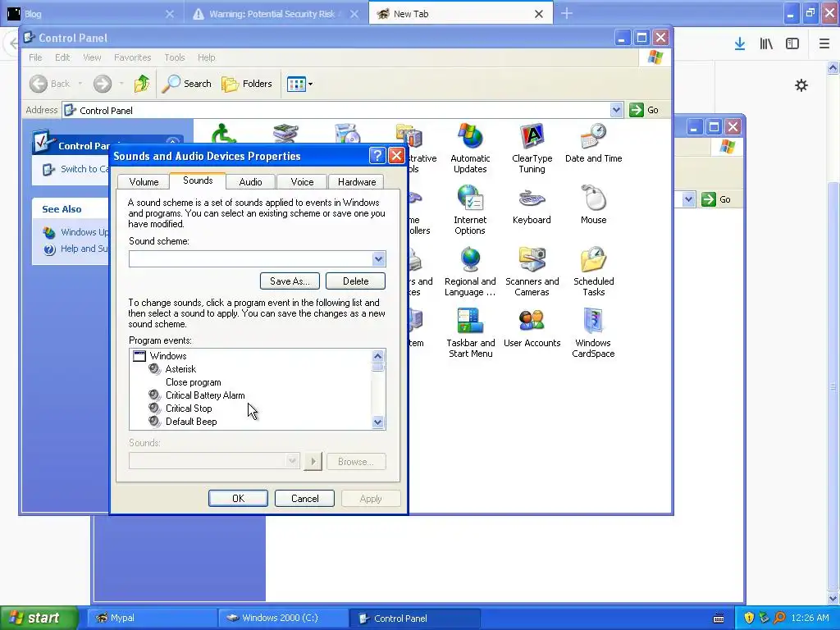Image resolution: width=840 pixels, height=630 pixels.
Task: Open ClearType Tuning icon
Action: [532, 148]
